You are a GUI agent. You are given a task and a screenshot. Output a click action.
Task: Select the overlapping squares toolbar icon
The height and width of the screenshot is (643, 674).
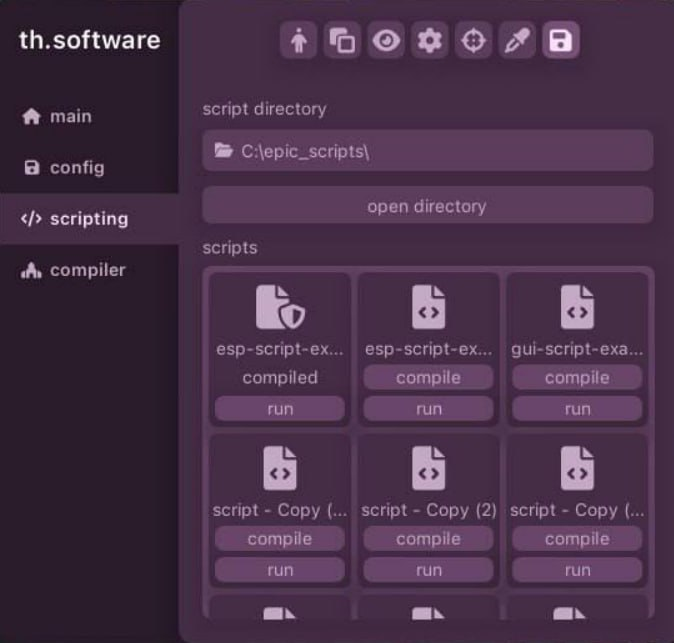click(x=342, y=41)
